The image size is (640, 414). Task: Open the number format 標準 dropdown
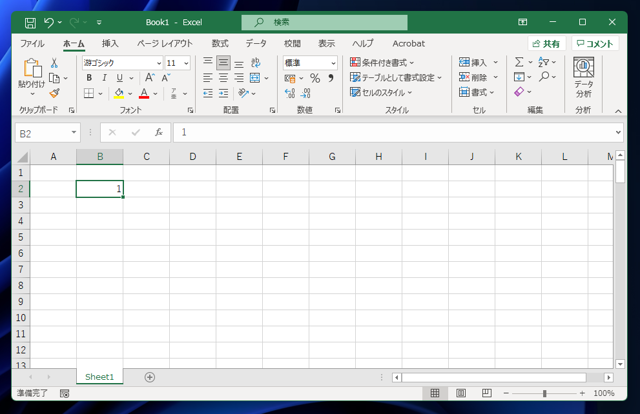click(333, 63)
